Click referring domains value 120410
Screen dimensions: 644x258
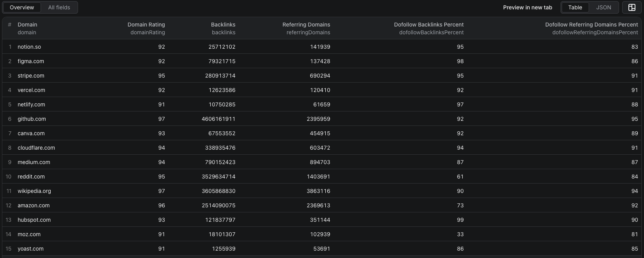point(320,90)
